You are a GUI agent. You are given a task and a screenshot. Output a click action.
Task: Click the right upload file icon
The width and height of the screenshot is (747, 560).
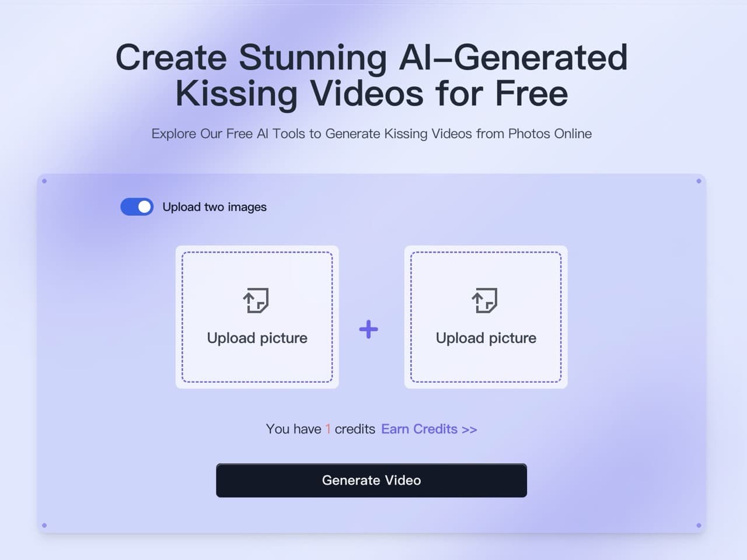(485, 300)
